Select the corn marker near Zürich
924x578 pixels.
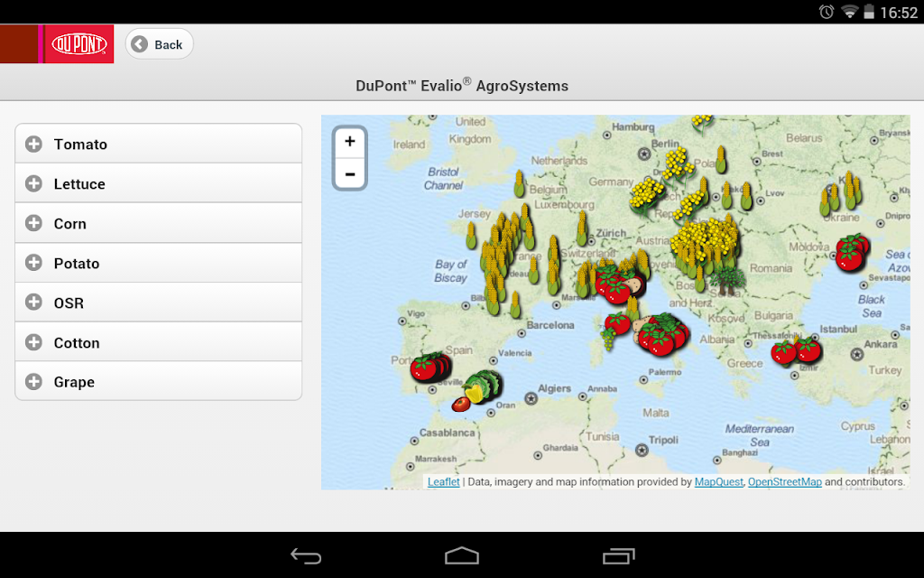pos(582,227)
